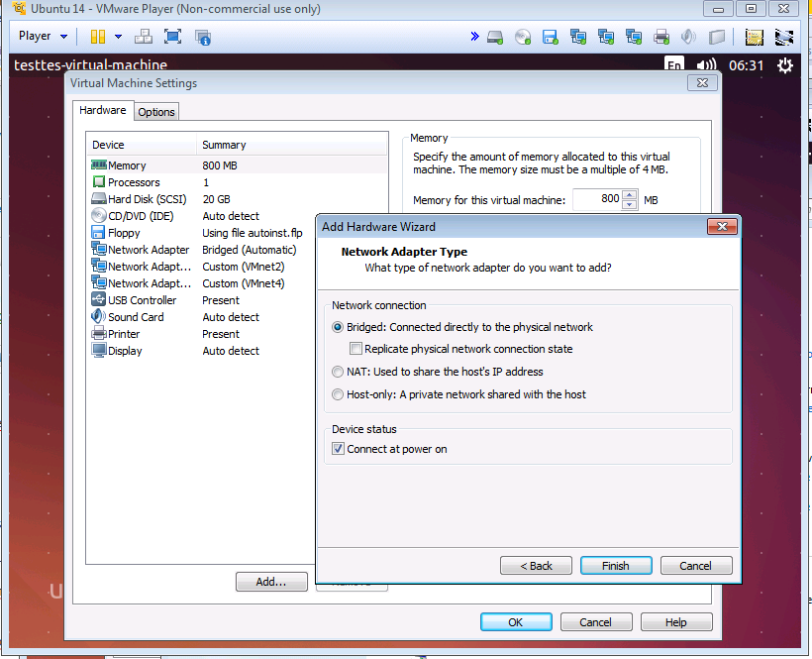Click the printer device icon on the toolbar
Screen dimensions: 812x659
coord(661,36)
